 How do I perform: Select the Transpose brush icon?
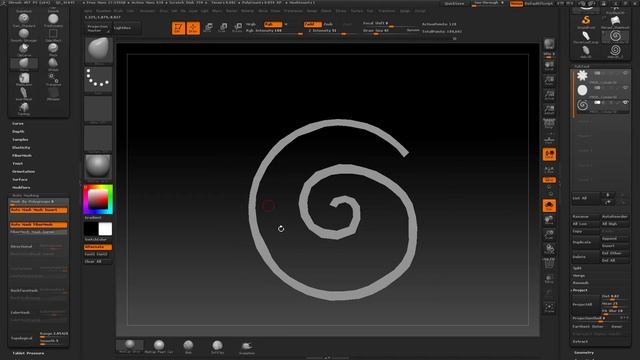53,78
